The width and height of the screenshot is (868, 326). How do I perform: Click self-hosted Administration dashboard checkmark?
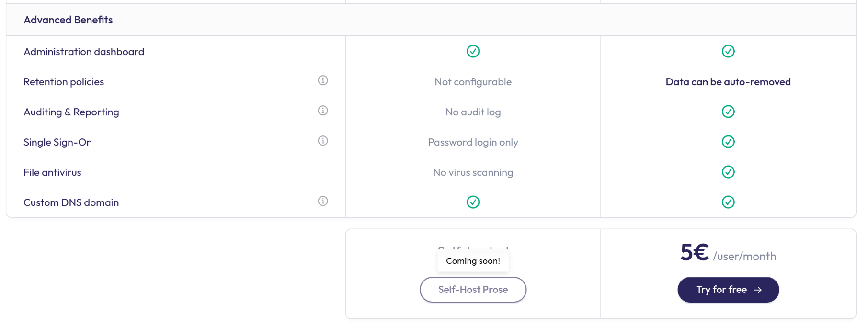coord(473,51)
